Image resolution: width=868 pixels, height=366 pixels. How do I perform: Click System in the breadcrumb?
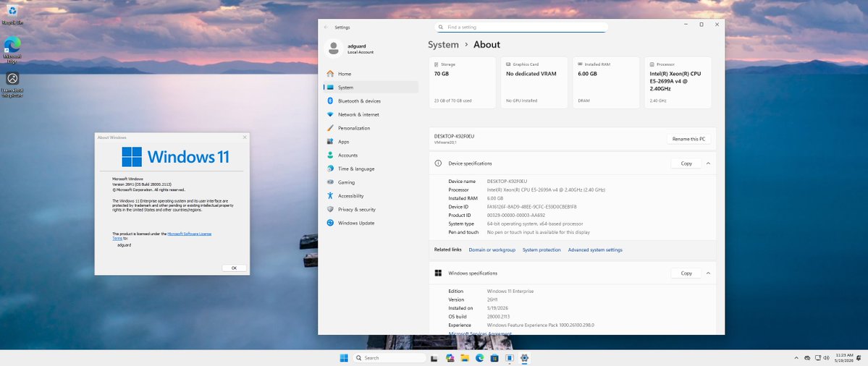pyautogui.click(x=443, y=45)
